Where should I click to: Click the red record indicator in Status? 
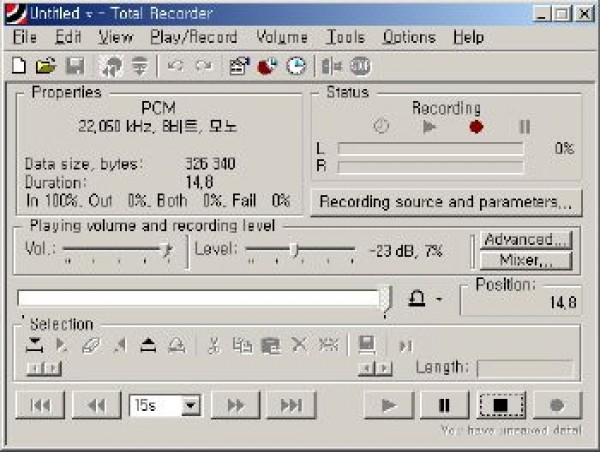pyautogui.click(x=476, y=126)
